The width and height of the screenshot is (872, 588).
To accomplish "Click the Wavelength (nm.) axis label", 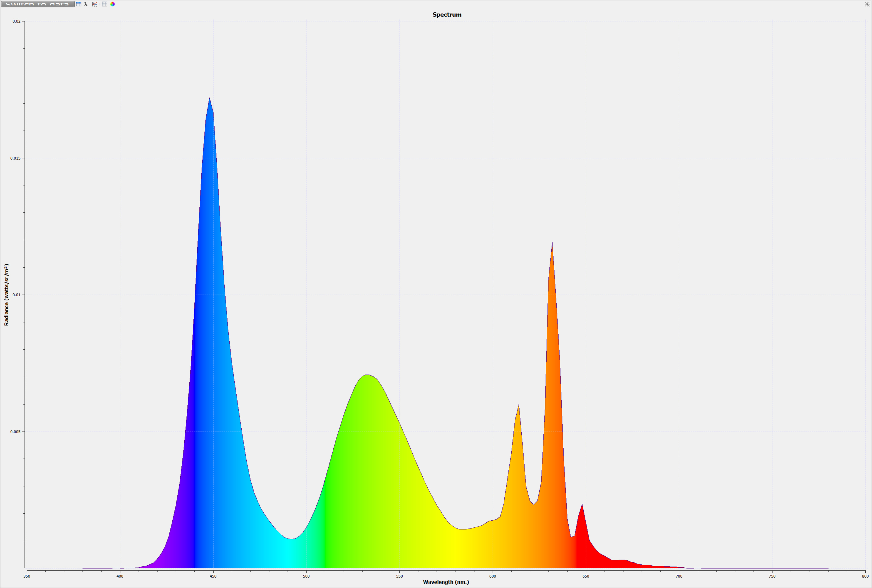I will tap(446, 582).
